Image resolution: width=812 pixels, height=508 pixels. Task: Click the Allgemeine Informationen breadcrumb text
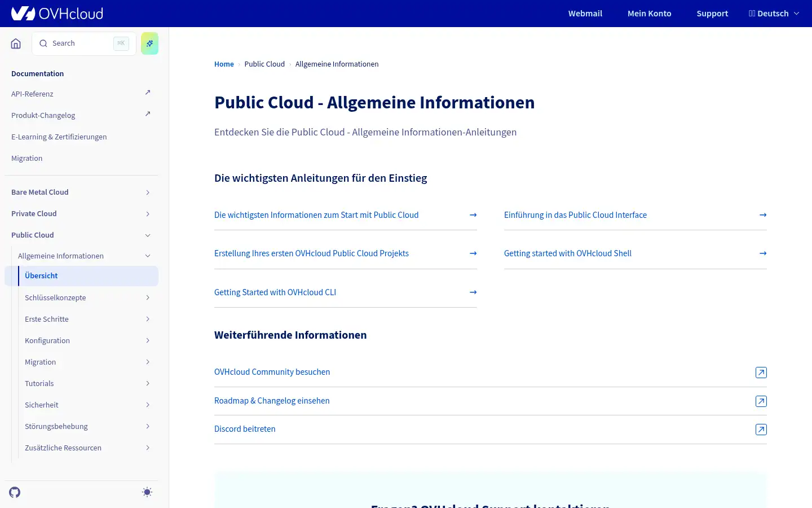tap(337, 64)
